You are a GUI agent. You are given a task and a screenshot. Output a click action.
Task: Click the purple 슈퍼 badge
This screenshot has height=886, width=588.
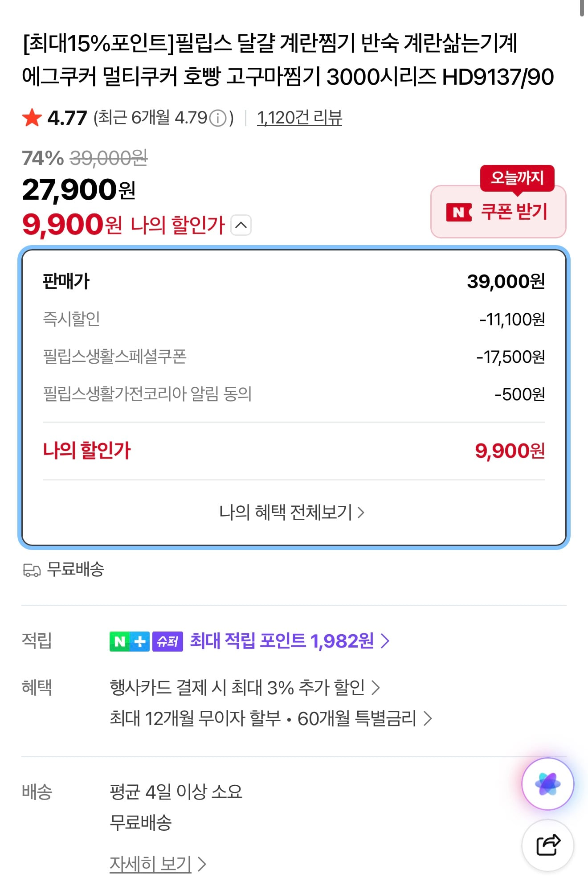[x=167, y=641]
